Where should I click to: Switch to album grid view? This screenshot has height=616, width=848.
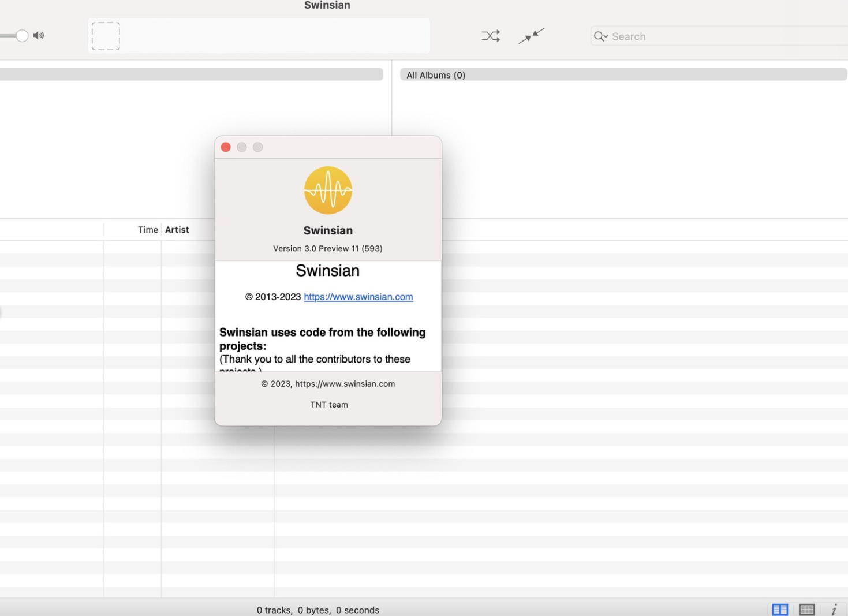click(806, 610)
